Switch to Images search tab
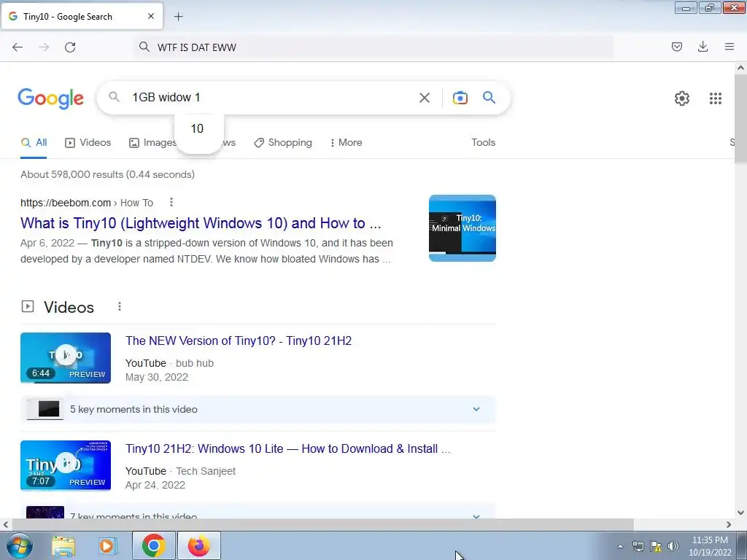Viewport: 747px width, 560px height. [x=153, y=142]
